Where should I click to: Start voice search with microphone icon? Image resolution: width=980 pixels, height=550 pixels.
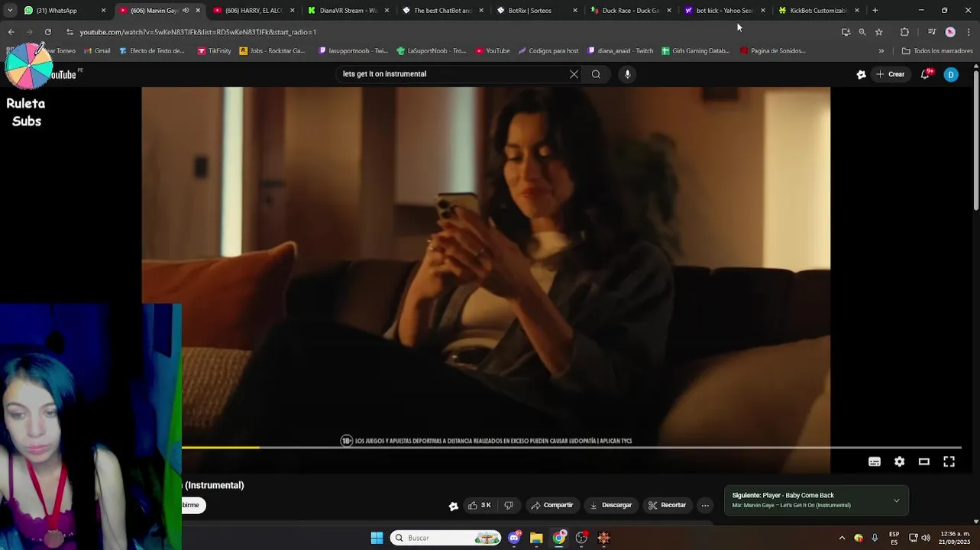click(x=627, y=74)
